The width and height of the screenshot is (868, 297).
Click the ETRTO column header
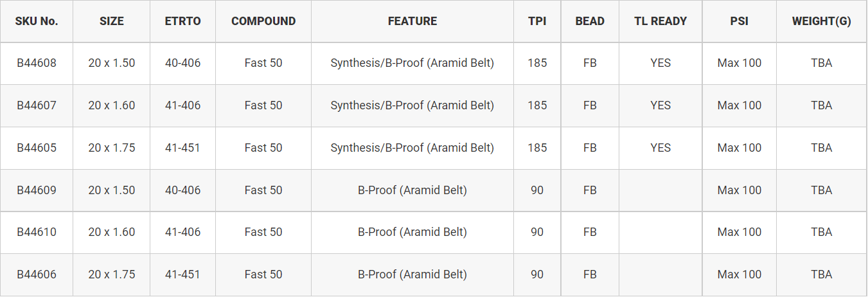[x=183, y=21]
